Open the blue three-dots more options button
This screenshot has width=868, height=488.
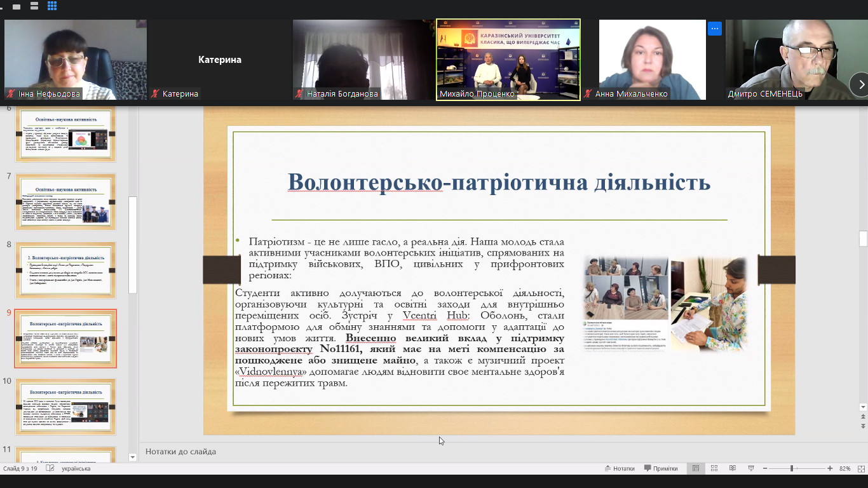[x=715, y=29]
